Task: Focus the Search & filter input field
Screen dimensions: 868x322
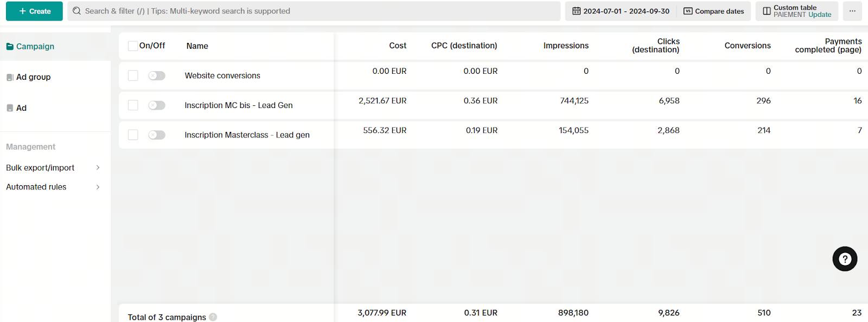Action: coord(315,11)
